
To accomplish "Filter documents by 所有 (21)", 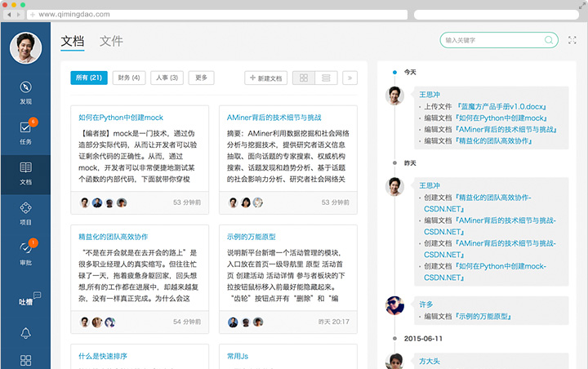I will click(x=88, y=78).
